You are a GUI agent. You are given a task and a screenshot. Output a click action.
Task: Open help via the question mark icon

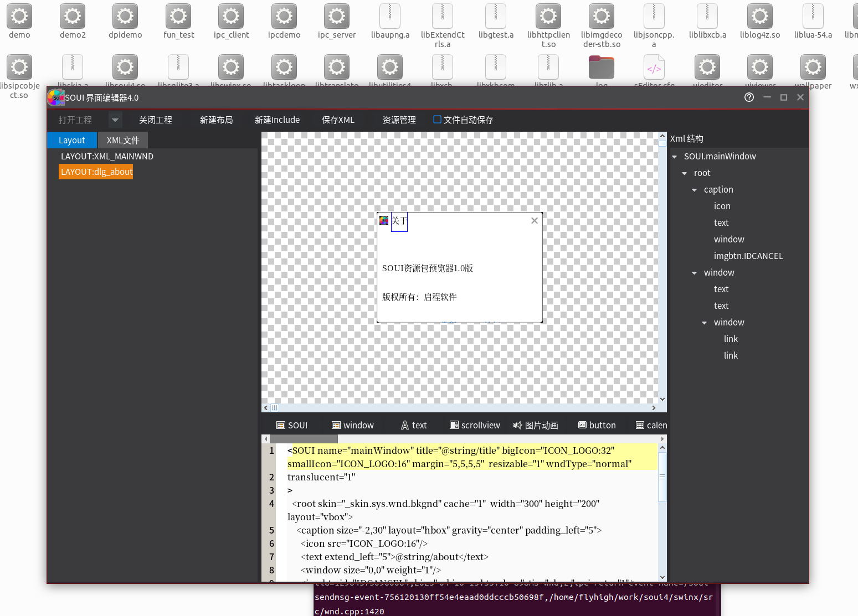[749, 97]
